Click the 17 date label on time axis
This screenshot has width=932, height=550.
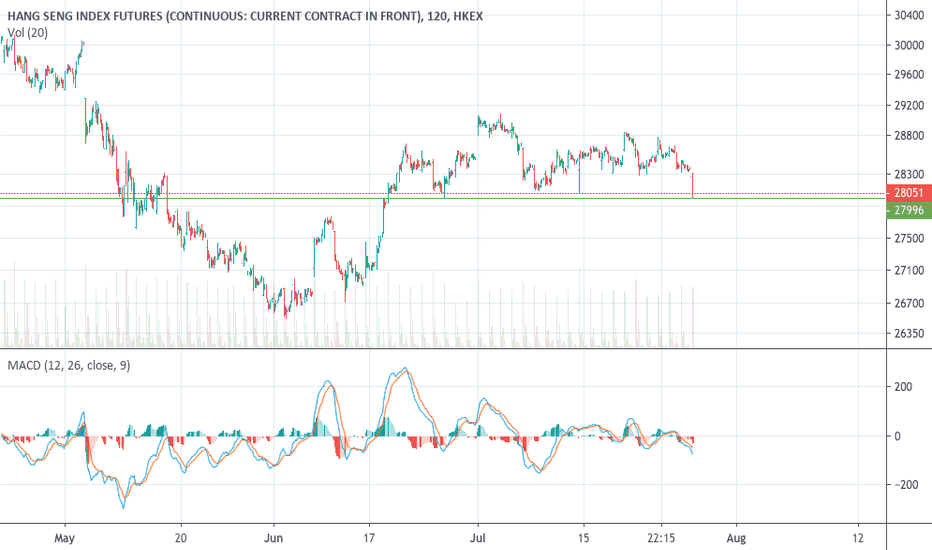369,538
